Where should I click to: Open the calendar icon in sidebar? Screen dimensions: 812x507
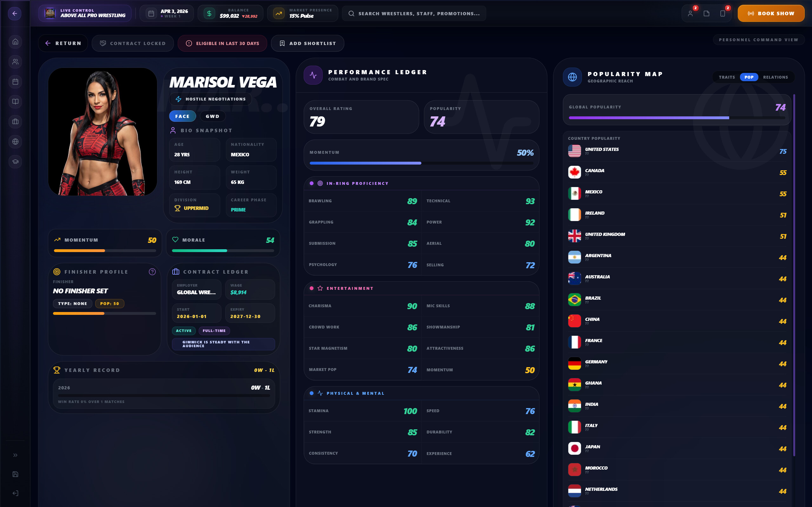[15, 81]
